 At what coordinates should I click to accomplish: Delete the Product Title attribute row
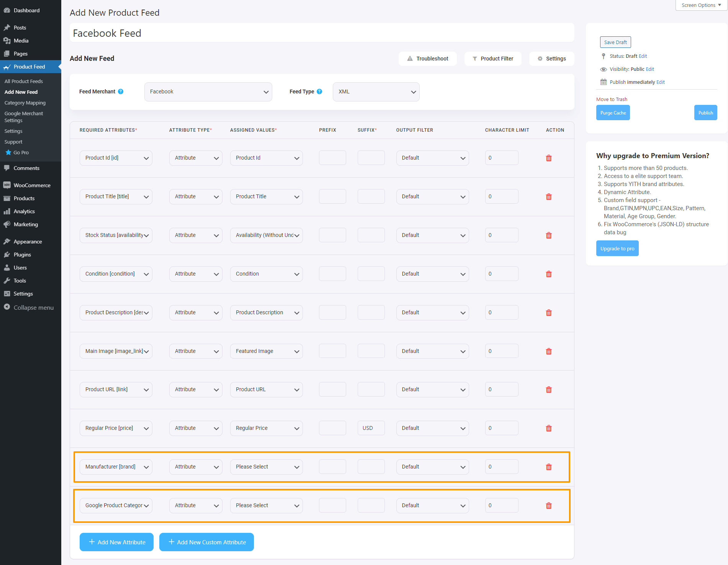tap(549, 197)
